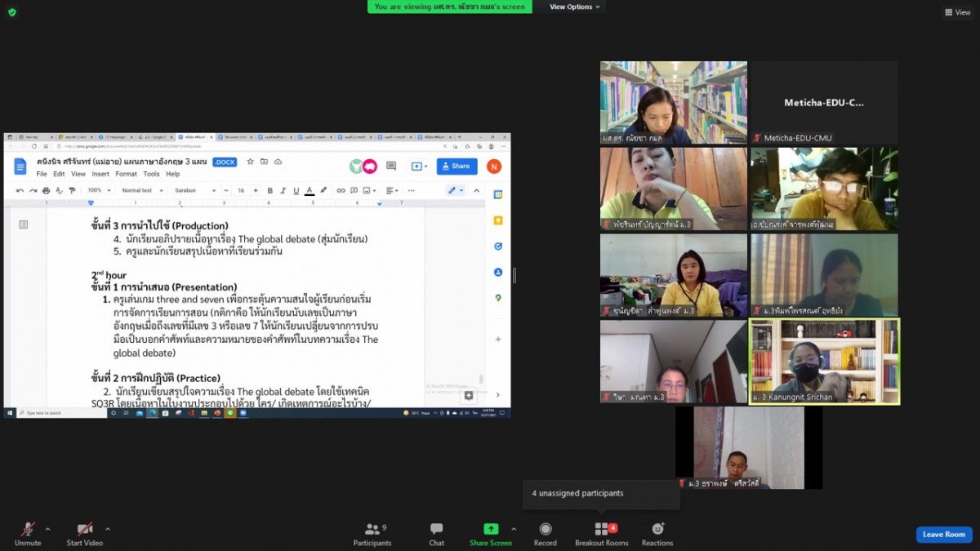
Task: Toggle Italic formatting
Action: click(x=283, y=190)
